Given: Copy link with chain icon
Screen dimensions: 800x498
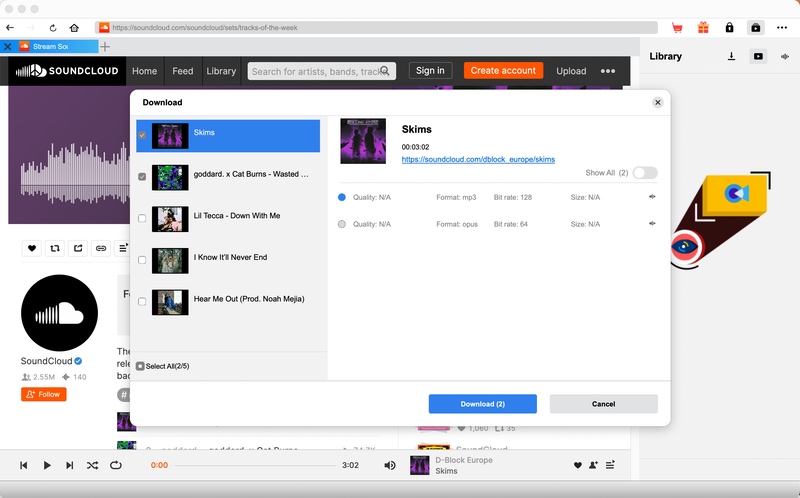Looking at the screenshot, I should pos(101,248).
